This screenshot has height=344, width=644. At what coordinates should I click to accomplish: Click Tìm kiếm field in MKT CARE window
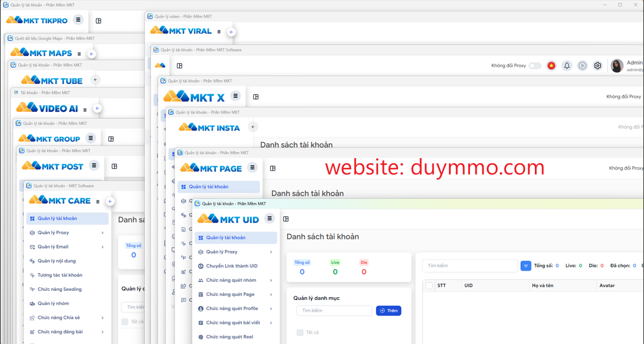133,307
